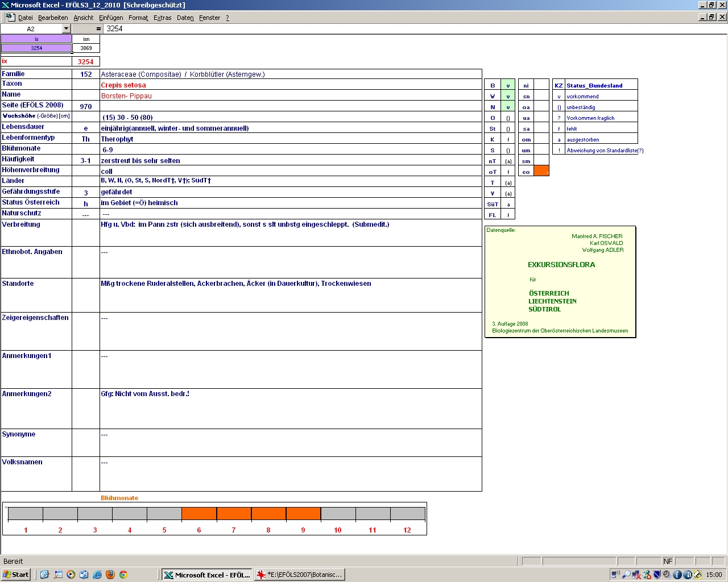Click the Show Desktop quick launch icon
Image resolution: width=728 pixels, height=582 pixels.
point(58,575)
